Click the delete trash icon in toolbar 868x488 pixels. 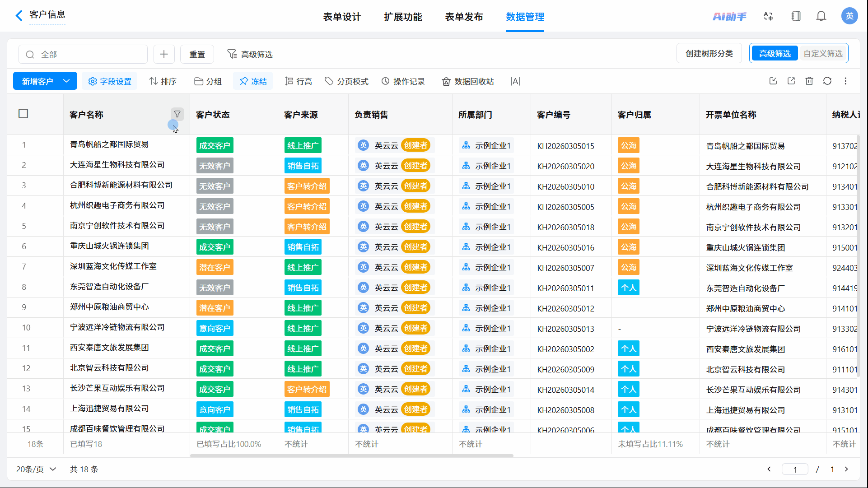click(809, 81)
